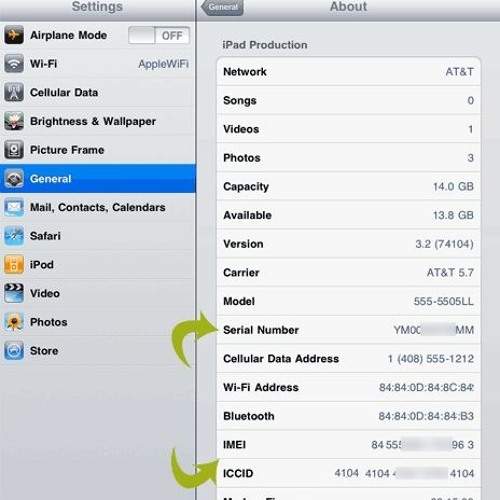Screen dimensions: 500x500
Task: Open Photos settings in sidebar
Action: click(x=98, y=322)
